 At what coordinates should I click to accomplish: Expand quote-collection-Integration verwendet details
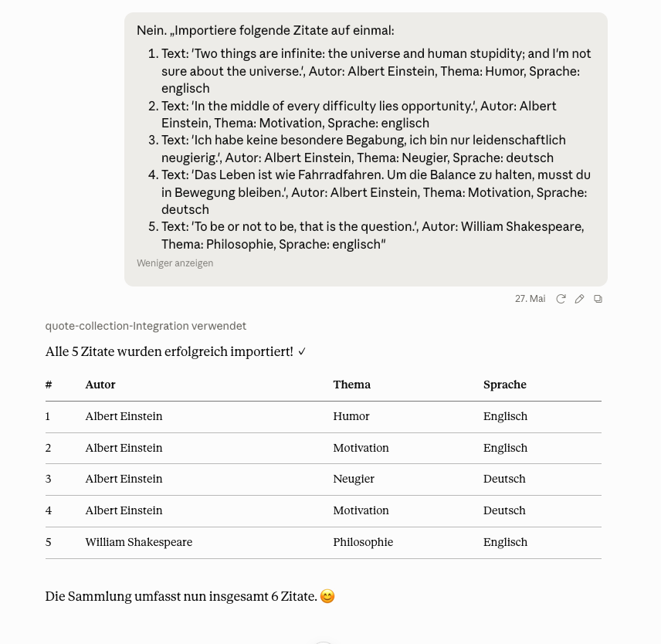coord(146,326)
